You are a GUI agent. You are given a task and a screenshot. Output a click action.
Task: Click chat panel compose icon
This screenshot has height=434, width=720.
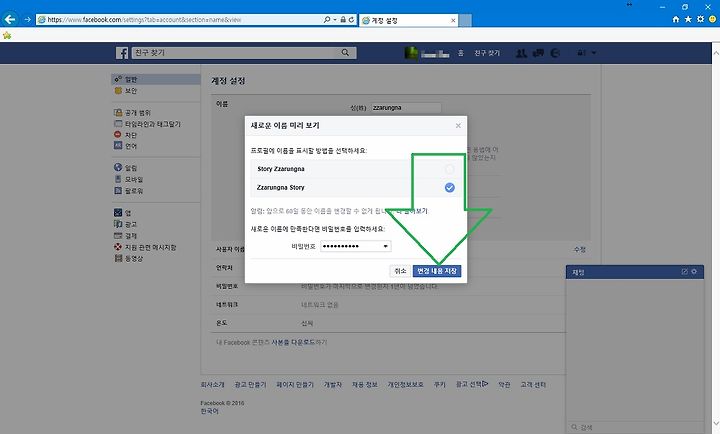point(684,272)
